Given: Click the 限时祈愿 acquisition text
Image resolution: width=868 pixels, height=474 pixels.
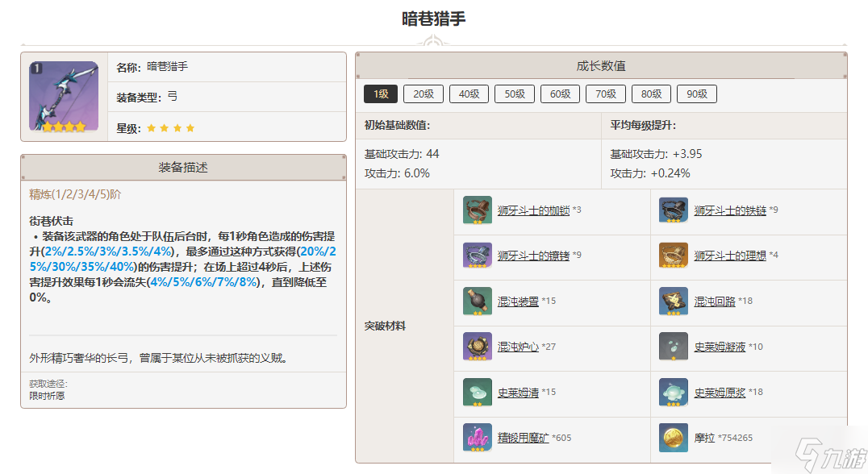Looking at the screenshot, I should [x=47, y=396].
